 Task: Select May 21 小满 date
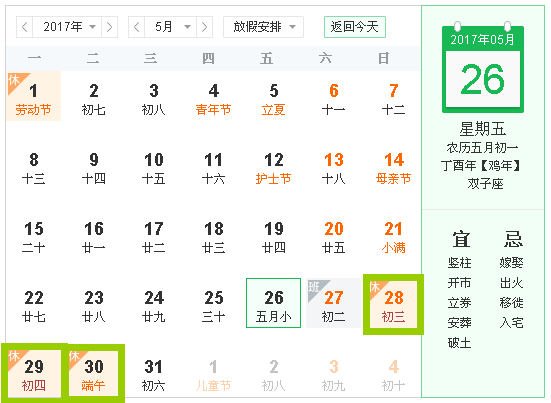pyautogui.click(x=394, y=237)
